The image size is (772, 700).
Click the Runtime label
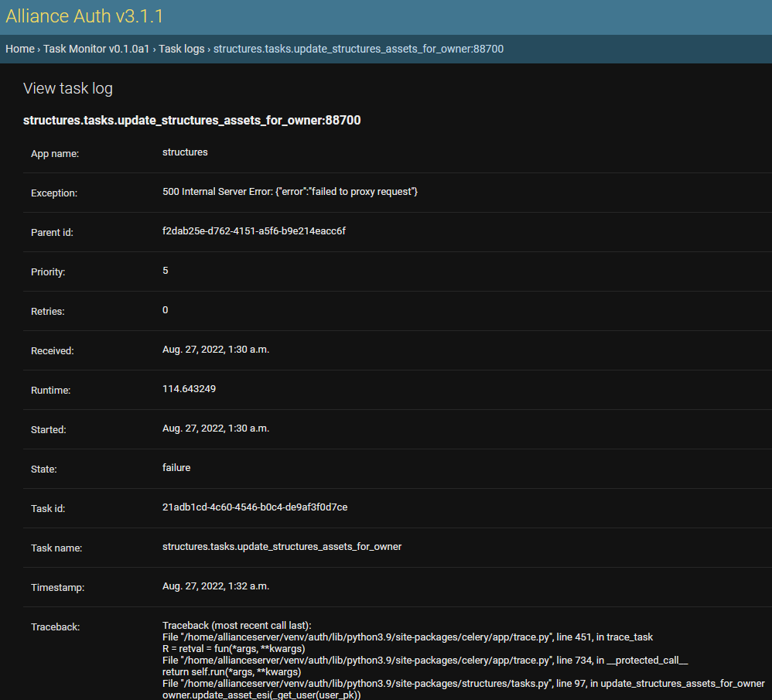pos(51,390)
